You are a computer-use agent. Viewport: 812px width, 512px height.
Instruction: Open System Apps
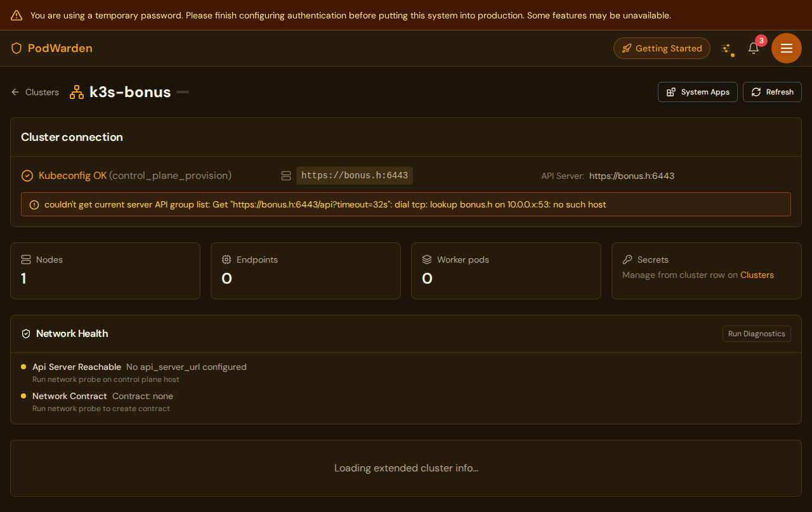pyautogui.click(x=697, y=92)
